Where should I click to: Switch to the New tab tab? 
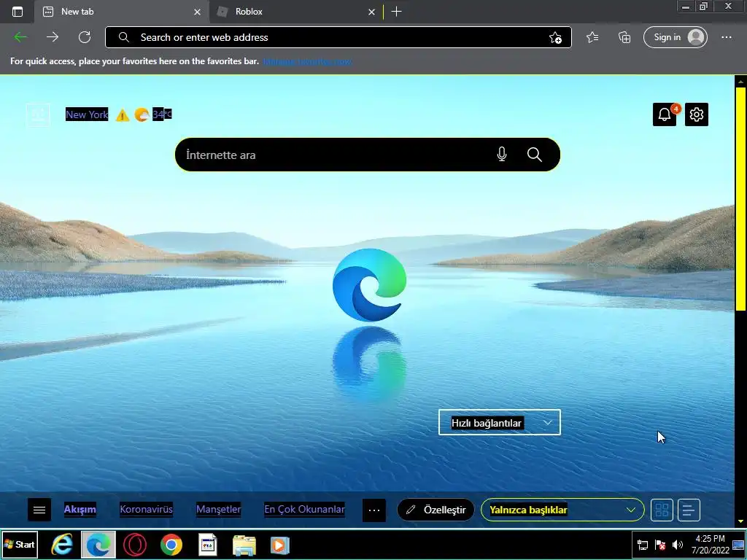122,12
